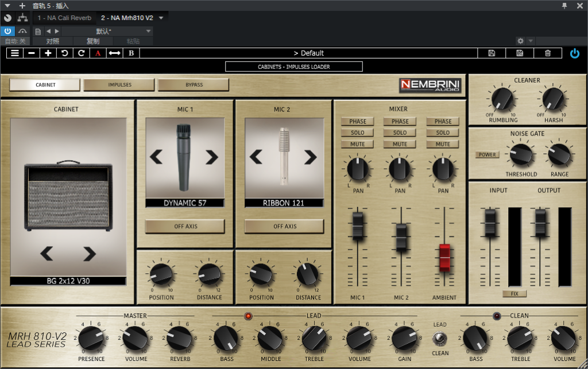Choose previous microphone for MIC 2

[x=256, y=157]
